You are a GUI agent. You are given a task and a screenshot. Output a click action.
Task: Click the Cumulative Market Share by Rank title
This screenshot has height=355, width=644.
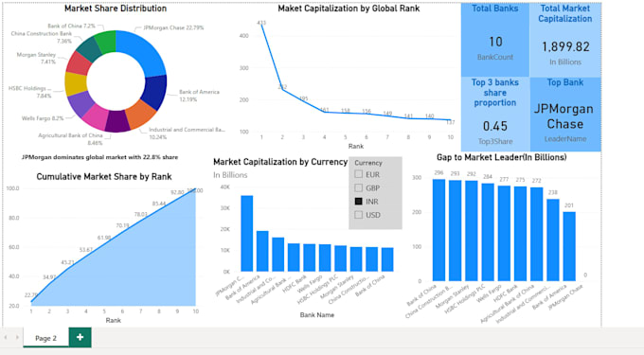tap(104, 176)
